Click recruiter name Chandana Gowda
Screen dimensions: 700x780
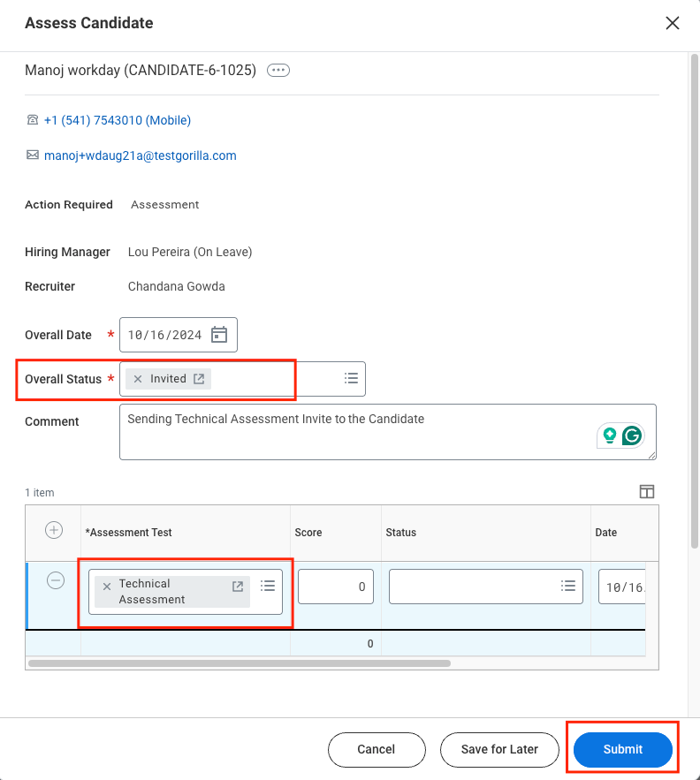click(176, 286)
